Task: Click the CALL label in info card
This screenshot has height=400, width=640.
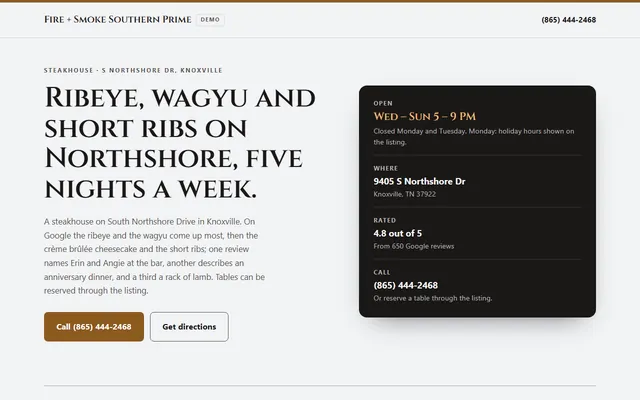Action: pyautogui.click(x=382, y=272)
